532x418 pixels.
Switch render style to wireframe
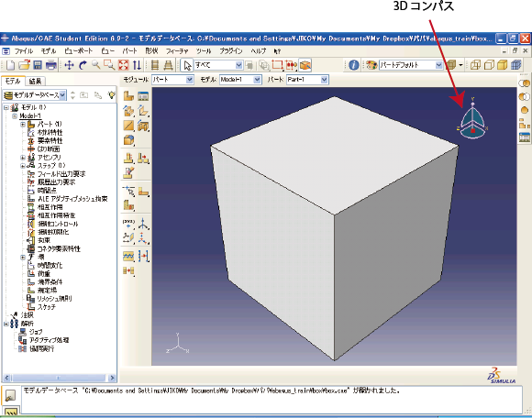475,65
